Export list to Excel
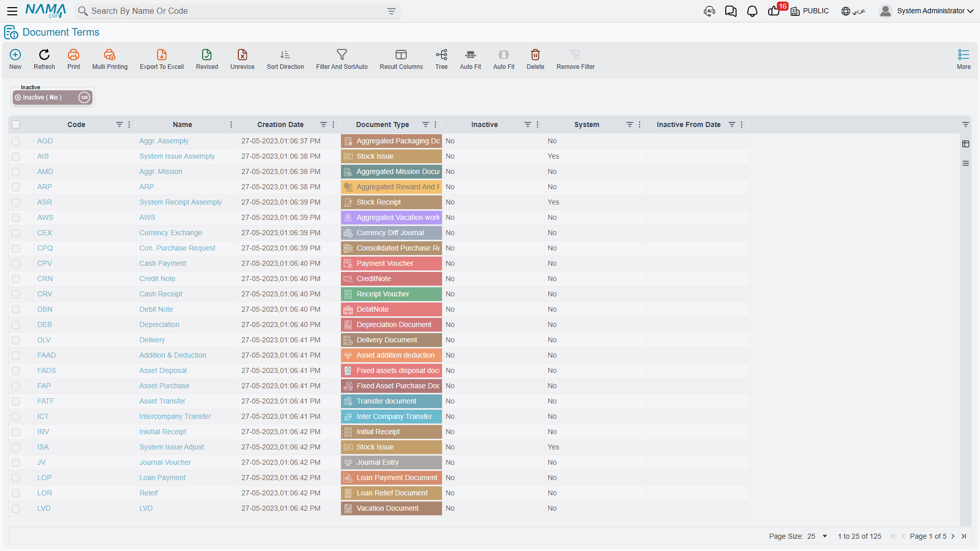This screenshot has width=980, height=551. 162,55
